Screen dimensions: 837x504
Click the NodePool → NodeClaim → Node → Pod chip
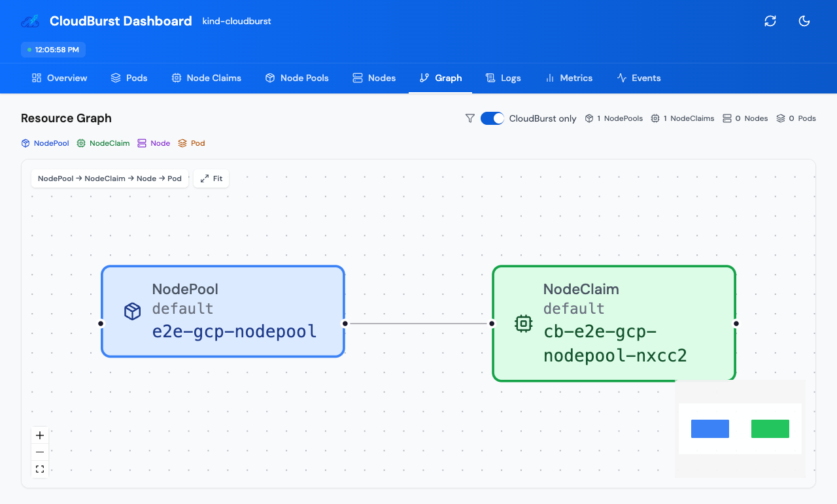pos(109,178)
